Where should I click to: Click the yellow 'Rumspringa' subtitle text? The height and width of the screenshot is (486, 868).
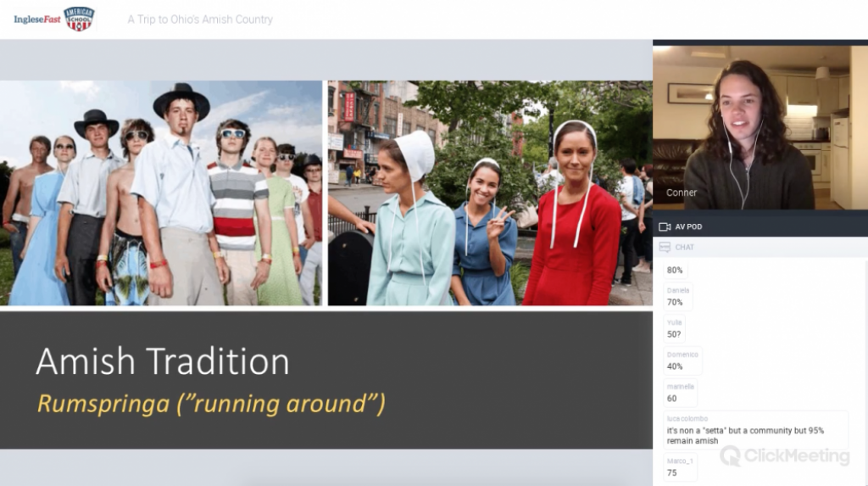pos(211,404)
